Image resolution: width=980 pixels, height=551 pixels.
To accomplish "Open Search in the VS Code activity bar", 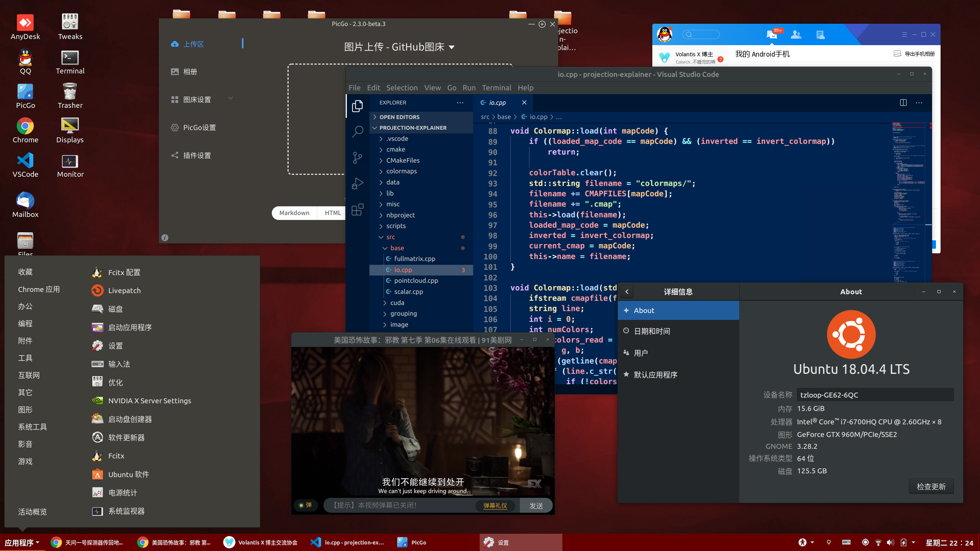I will tap(358, 131).
